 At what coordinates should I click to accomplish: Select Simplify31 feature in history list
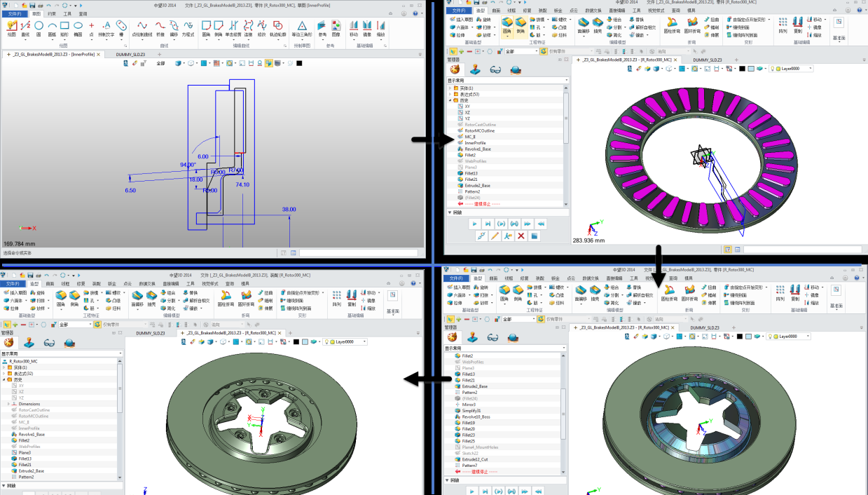471,410
